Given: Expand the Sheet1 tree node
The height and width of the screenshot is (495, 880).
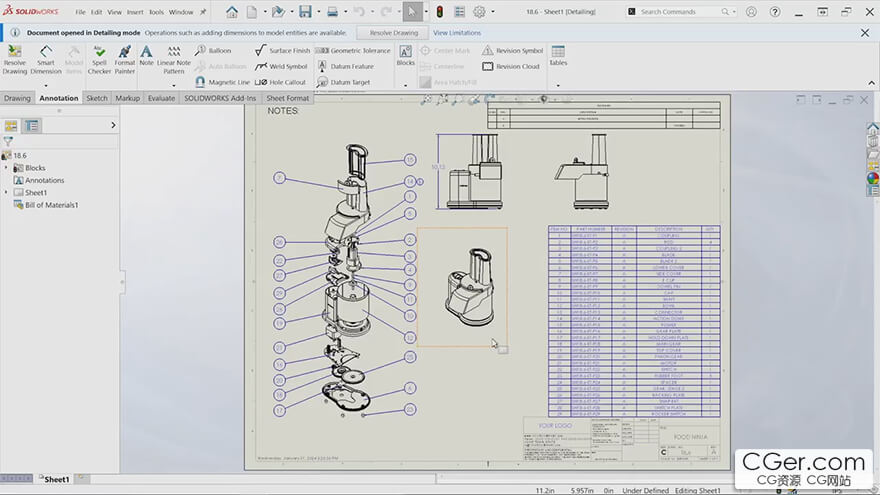Looking at the screenshot, I should click(x=6, y=192).
